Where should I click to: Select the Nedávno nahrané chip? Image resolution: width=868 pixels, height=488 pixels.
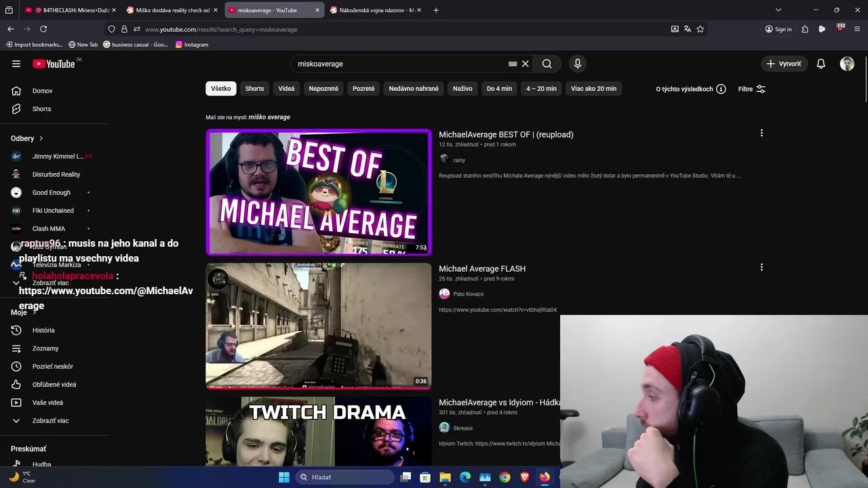[414, 89]
